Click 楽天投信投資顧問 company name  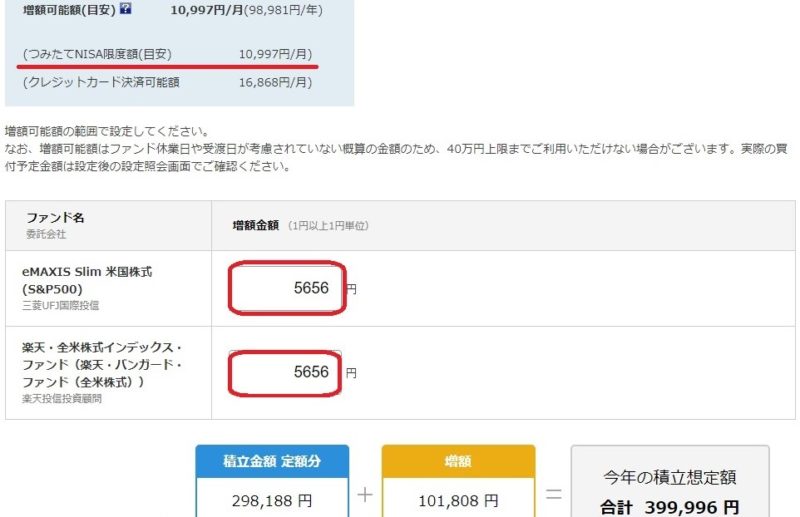pos(62,399)
